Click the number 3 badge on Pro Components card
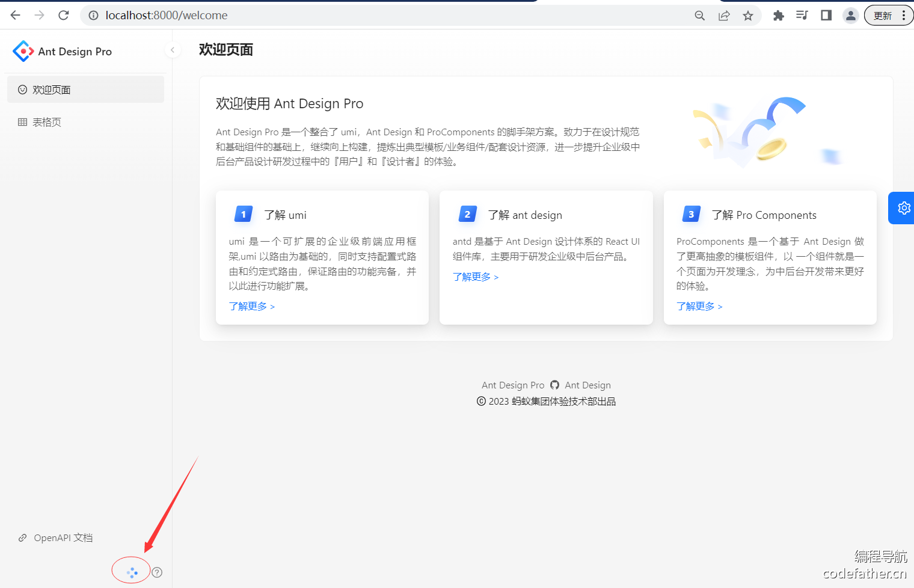Viewport: 914px width, 588px height. click(x=692, y=214)
